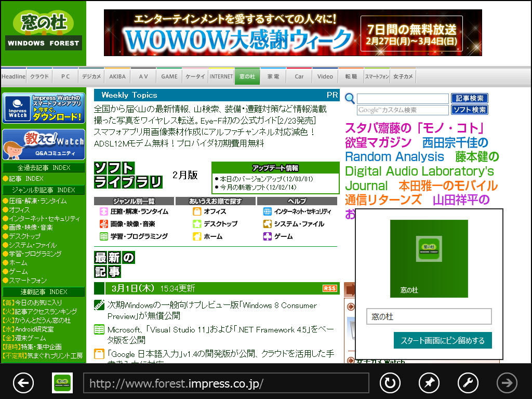This screenshot has width=532, height=399.
Task: Click the 窓の杜 favicon next to the address bar
Action: pos(62,383)
